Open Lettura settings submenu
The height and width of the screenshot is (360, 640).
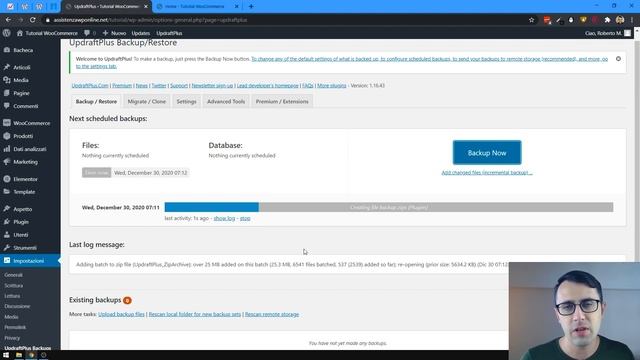click(x=12, y=296)
